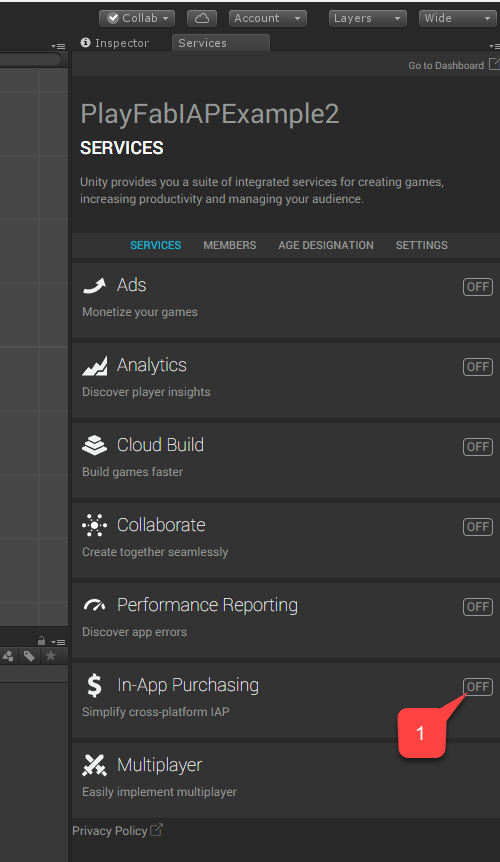
Task: Click the search field in left panel
Action: [30, 59]
